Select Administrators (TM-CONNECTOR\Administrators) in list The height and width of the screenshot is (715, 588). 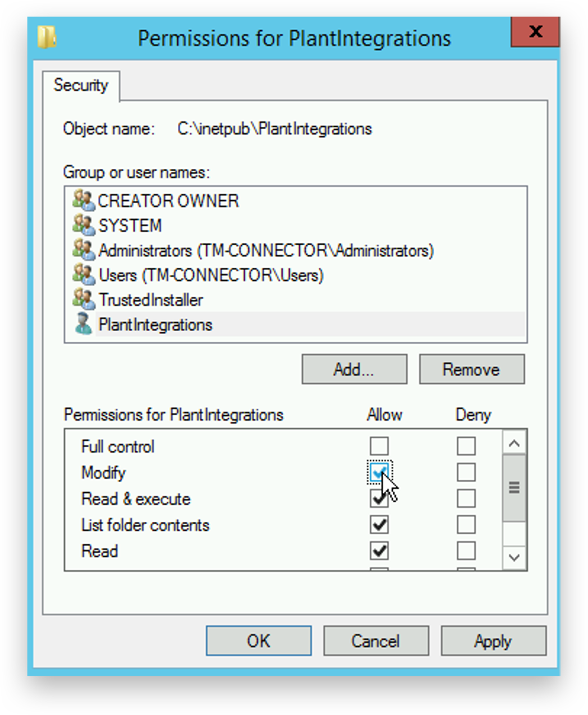pos(266,250)
